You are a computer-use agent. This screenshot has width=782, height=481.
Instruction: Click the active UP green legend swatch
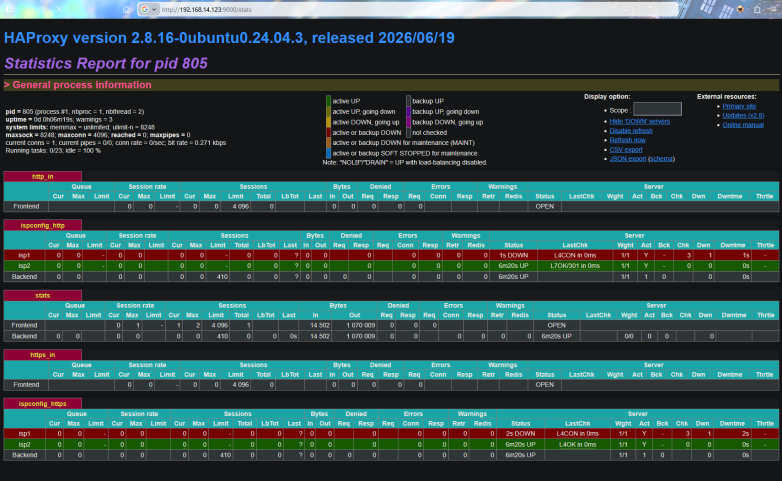pyautogui.click(x=328, y=101)
